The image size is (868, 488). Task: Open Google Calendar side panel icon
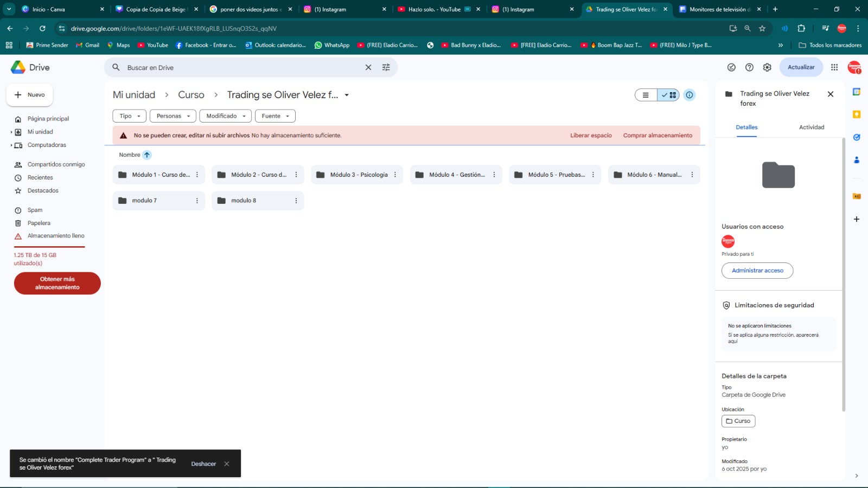coord(857,92)
